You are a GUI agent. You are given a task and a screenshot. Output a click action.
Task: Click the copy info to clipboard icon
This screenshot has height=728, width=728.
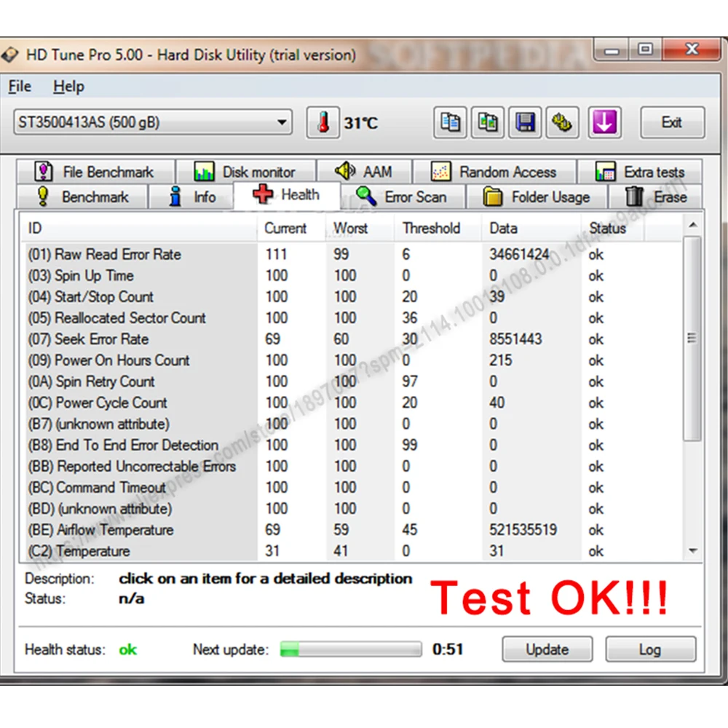tap(450, 122)
